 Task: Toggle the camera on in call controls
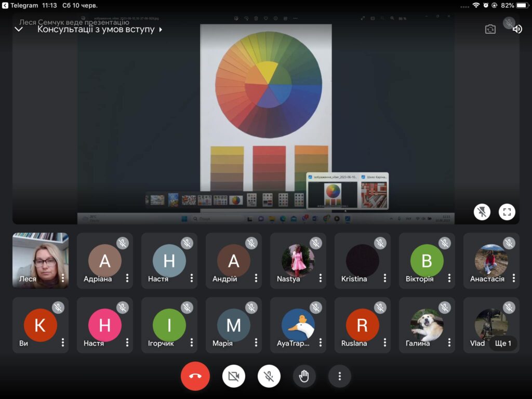pyautogui.click(x=234, y=376)
